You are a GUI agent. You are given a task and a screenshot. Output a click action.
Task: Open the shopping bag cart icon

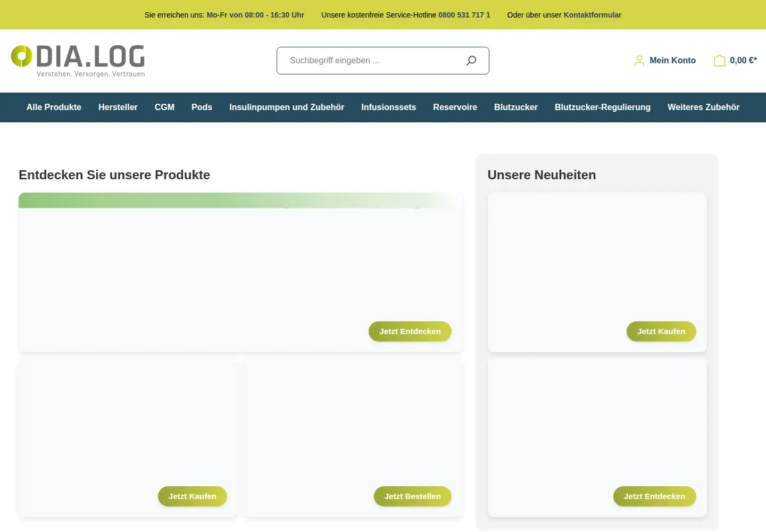[x=719, y=61]
